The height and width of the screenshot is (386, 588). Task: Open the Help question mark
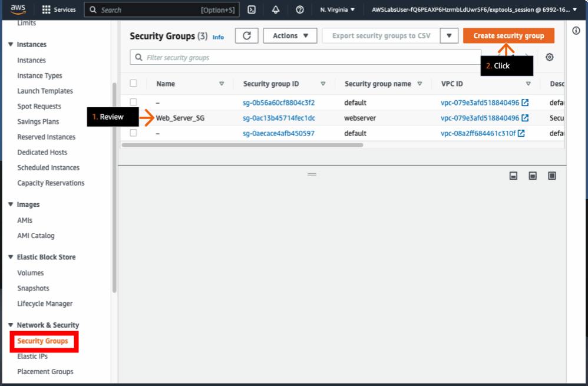[x=299, y=9]
